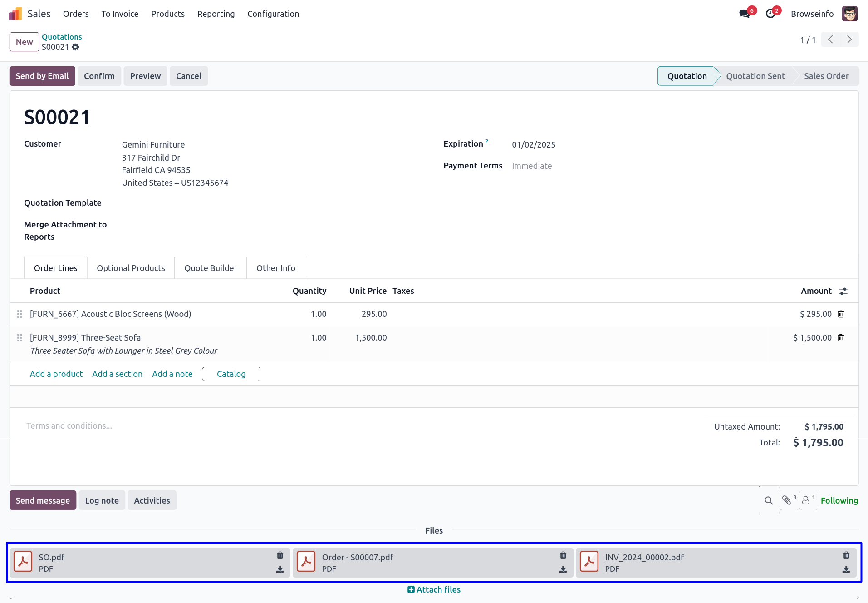Click the Add a product link
Viewport: 868px width, 603px height.
[56, 374]
